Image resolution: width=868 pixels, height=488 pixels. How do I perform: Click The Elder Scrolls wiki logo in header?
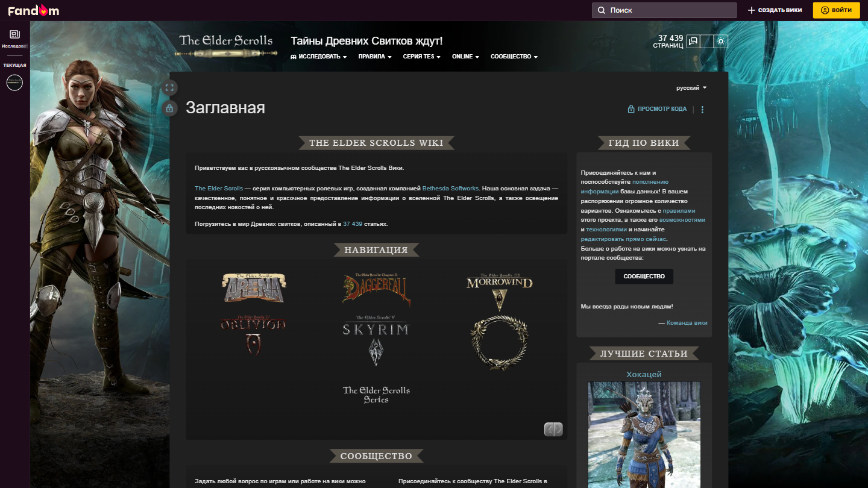tap(226, 45)
